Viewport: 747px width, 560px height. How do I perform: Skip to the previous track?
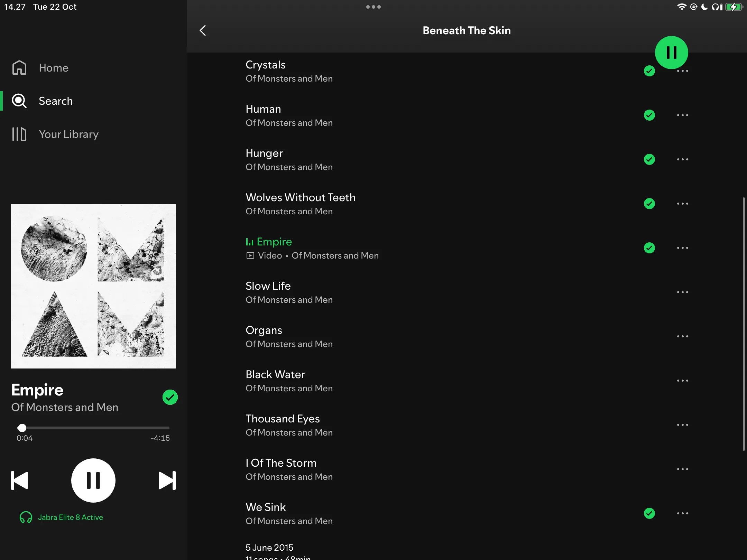[x=19, y=480]
